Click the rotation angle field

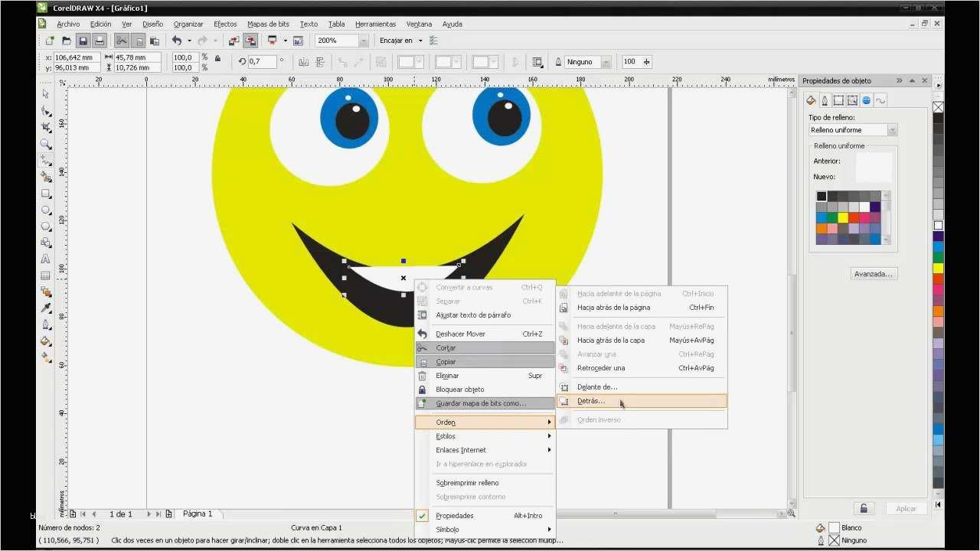[263, 62]
